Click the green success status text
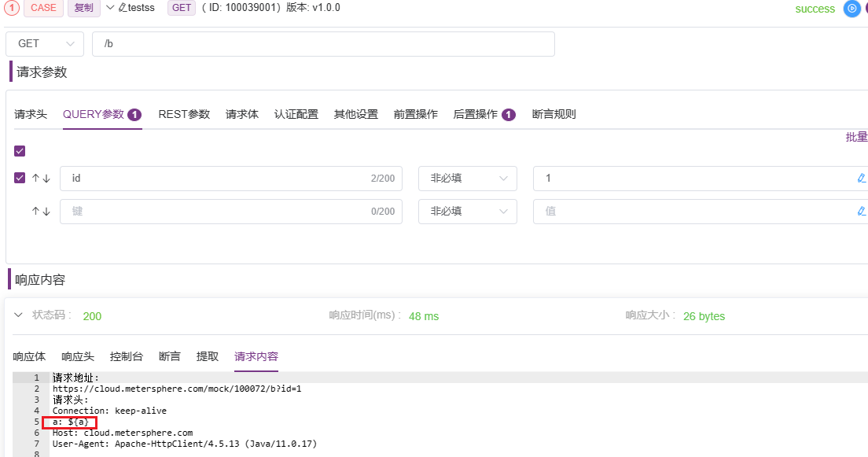The height and width of the screenshot is (457, 868). click(815, 9)
